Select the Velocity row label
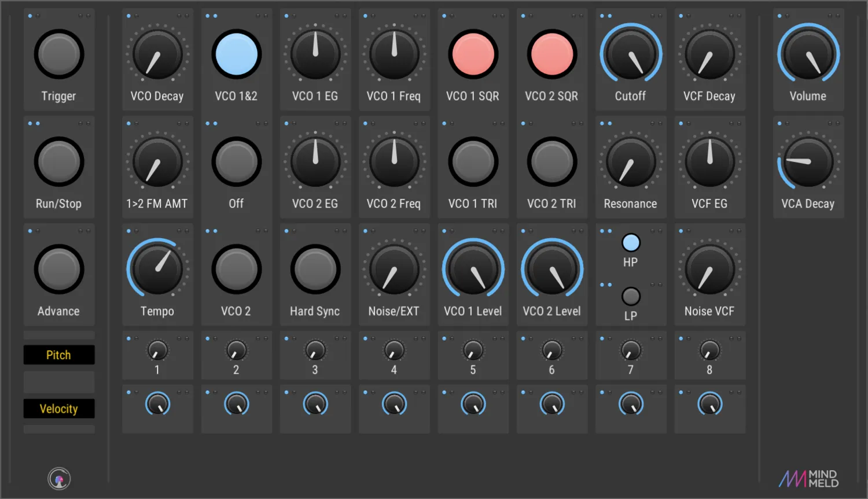Image resolution: width=868 pixels, height=499 pixels. click(x=59, y=409)
